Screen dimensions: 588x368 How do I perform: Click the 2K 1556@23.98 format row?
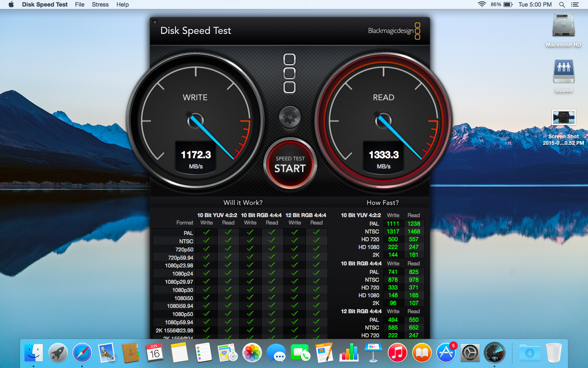tap(240, 330)
